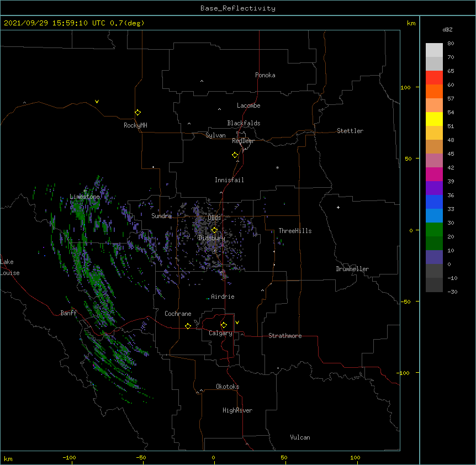Click the ThreeHills label
The width and height of the screenshot is (476, 465).
click(295, 231)
